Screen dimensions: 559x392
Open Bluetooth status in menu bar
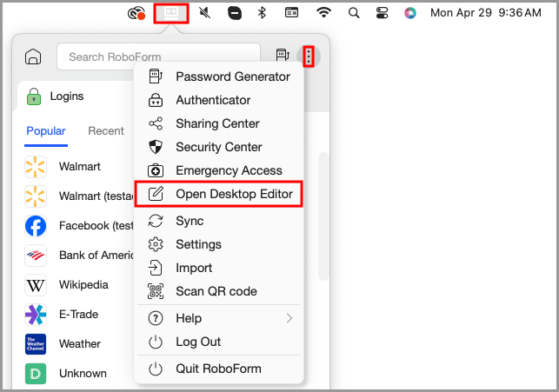(262, 13)
